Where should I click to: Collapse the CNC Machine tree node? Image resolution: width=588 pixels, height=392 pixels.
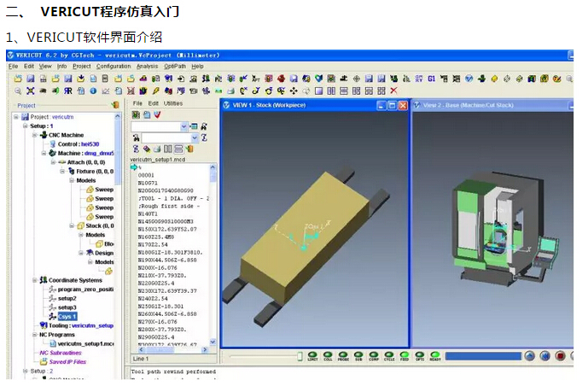pos(34,135)
